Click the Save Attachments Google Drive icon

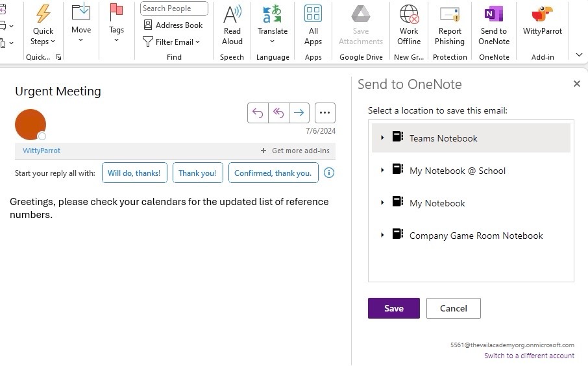click(361, 14)
